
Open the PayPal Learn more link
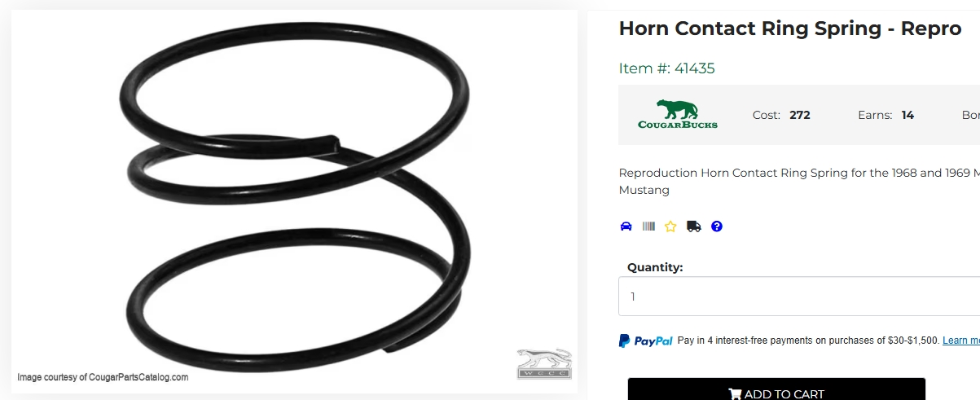pos(961,341)
